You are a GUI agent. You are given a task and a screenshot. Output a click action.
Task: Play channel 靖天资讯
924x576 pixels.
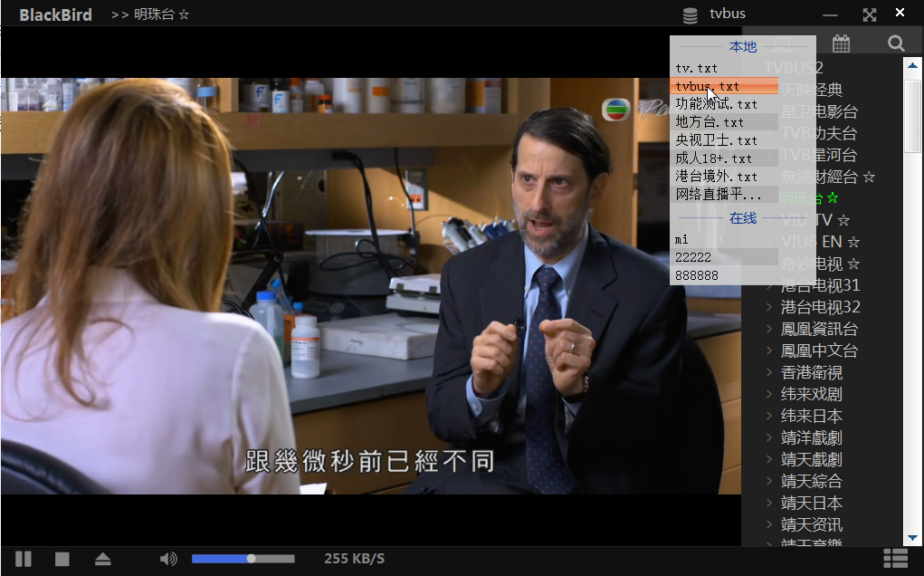pyautogui.click(x=811, y=525)
